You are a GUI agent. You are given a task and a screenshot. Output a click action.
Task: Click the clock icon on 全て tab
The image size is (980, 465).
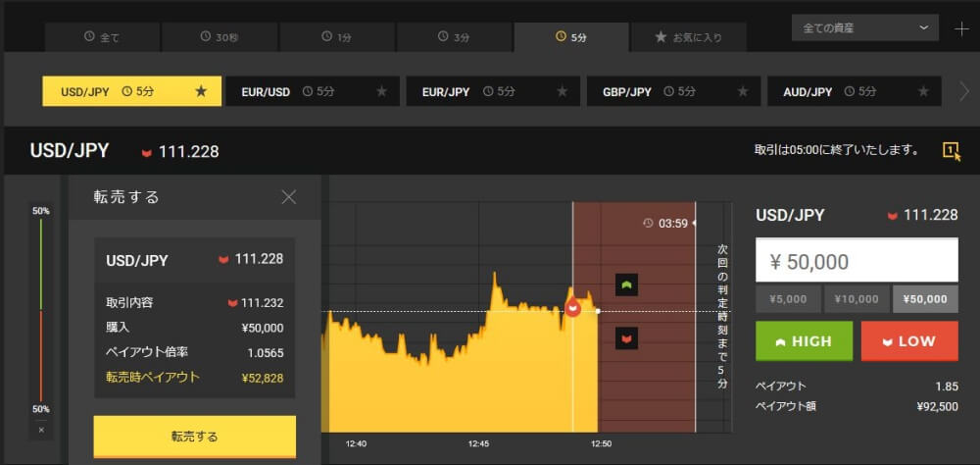pos(89,36)
